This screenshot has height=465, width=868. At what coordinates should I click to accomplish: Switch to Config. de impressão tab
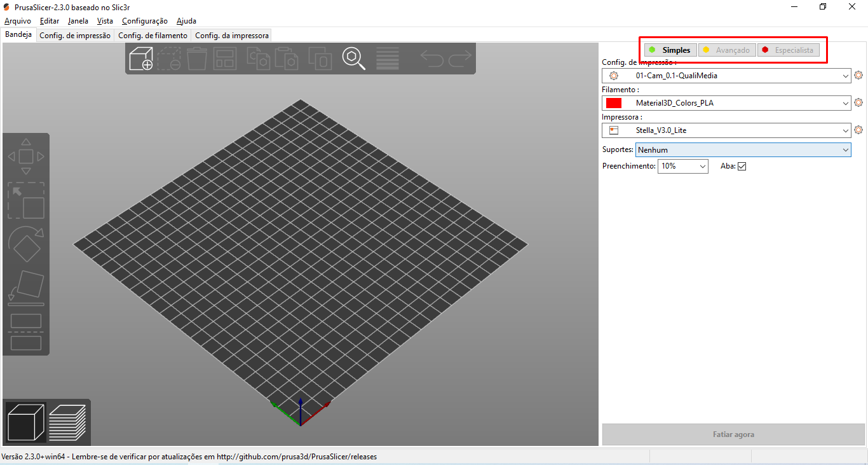(x=75, y=36)
